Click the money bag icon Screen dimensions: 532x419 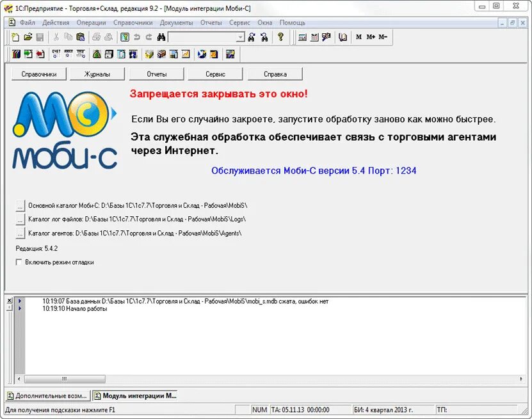pos(97,54)
